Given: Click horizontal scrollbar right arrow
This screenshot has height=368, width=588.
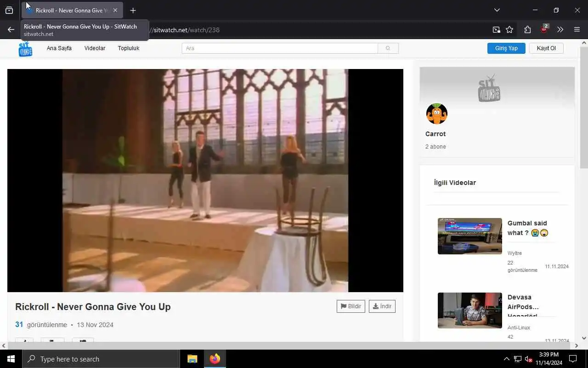Looking at the screenshot, I should [576, 345].
